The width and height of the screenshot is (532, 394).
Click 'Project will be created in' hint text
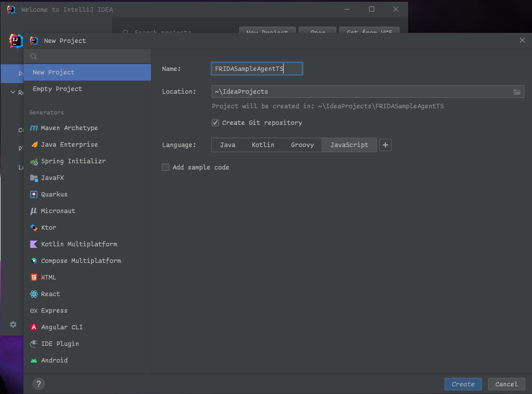328,106
